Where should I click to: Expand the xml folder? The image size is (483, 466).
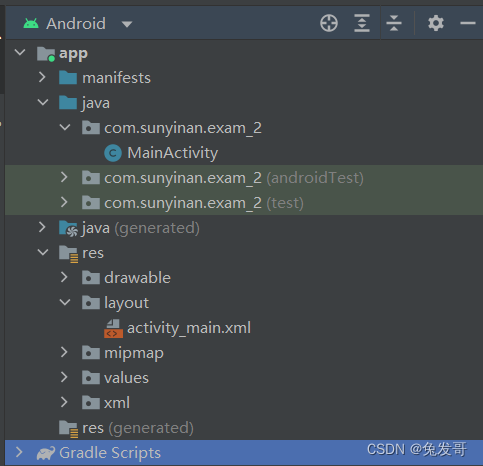click(64, 402)
